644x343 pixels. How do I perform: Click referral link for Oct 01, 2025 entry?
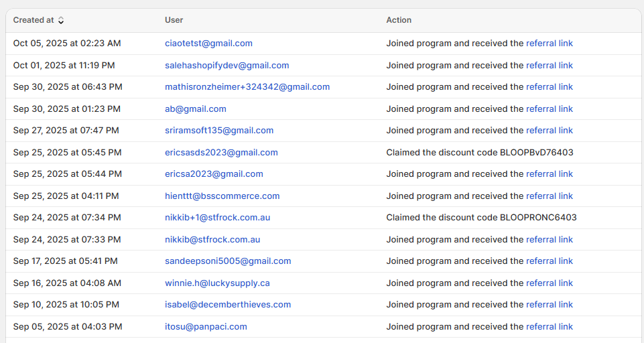tap(549, 66)
